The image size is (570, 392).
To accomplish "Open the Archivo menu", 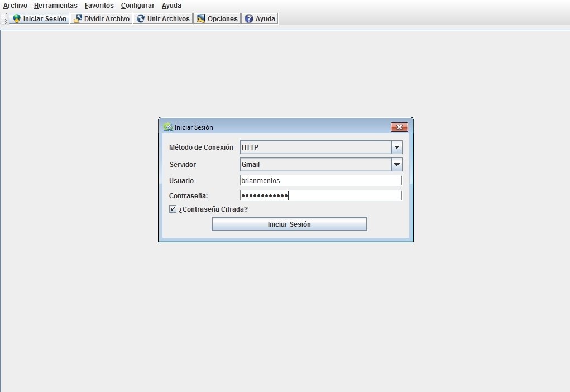I will coord(15,6).
